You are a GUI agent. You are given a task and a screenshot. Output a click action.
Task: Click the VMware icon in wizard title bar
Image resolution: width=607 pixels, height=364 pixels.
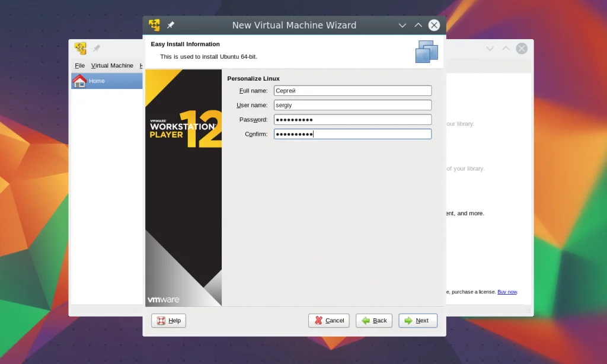pos(155,25)
